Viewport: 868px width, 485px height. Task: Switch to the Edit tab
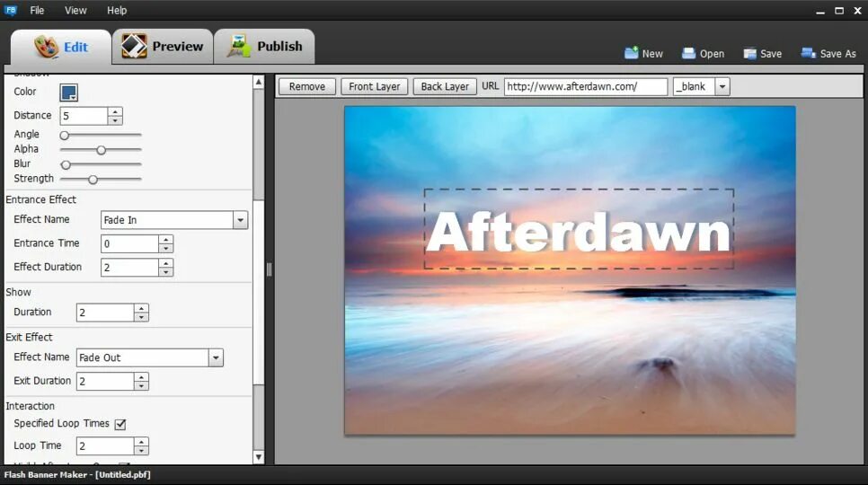click(61, 47)
